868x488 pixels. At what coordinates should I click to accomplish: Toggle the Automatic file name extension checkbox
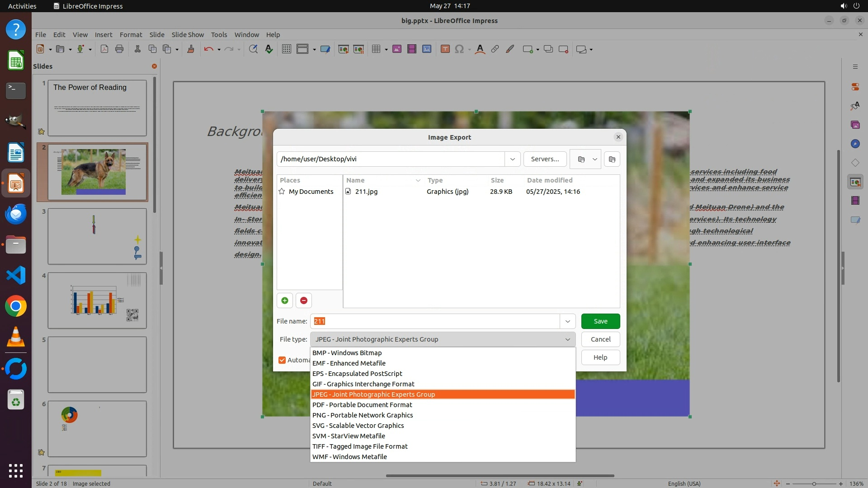[282, 360]
